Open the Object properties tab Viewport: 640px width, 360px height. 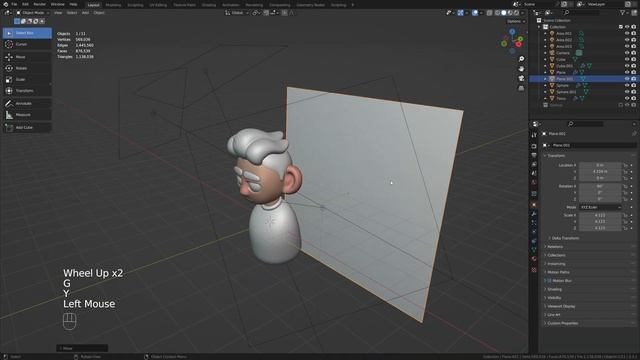click(x=534, y=204)
